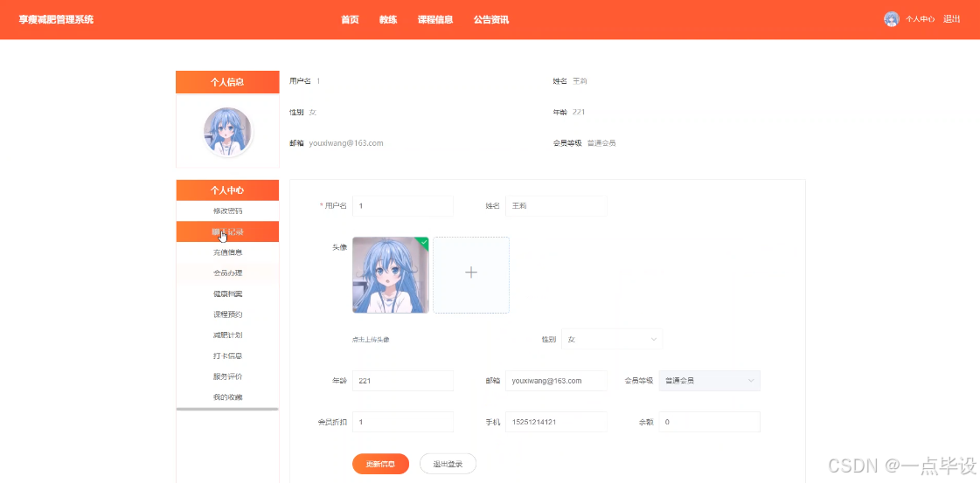Image resolution: width=980 pixels, height=483 pixels.
Task: Focus the 会员折扣 input field
Action: point(403,422)
